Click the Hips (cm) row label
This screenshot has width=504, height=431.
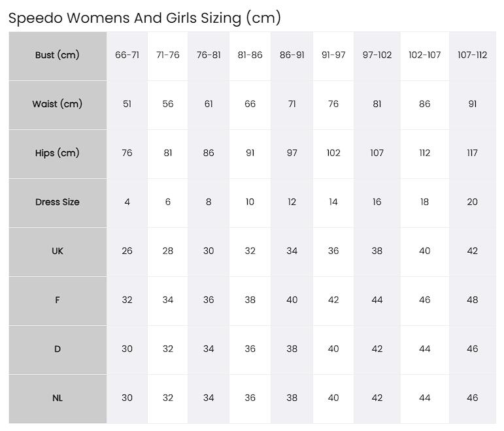point(58,154)
